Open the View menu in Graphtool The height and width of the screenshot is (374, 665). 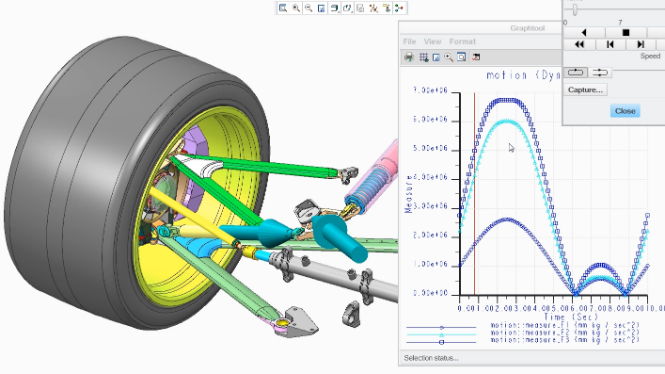(433, 42)
